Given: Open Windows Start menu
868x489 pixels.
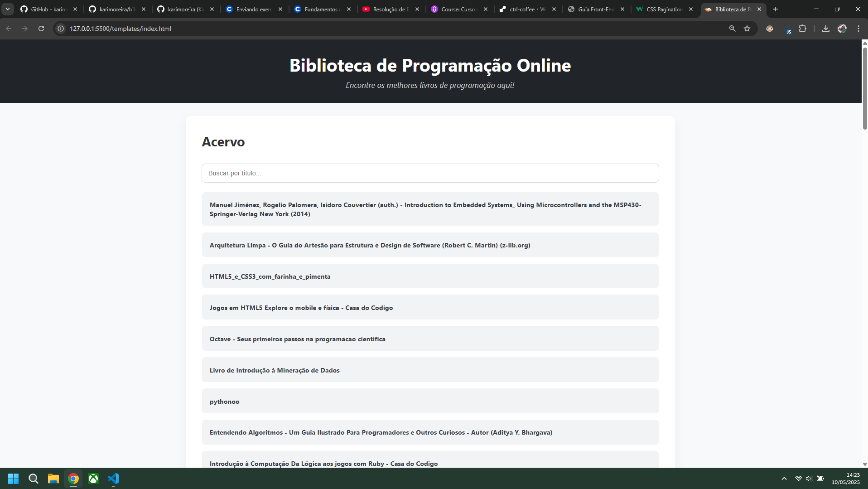Looking at the screenshot, I should point(14,479).
